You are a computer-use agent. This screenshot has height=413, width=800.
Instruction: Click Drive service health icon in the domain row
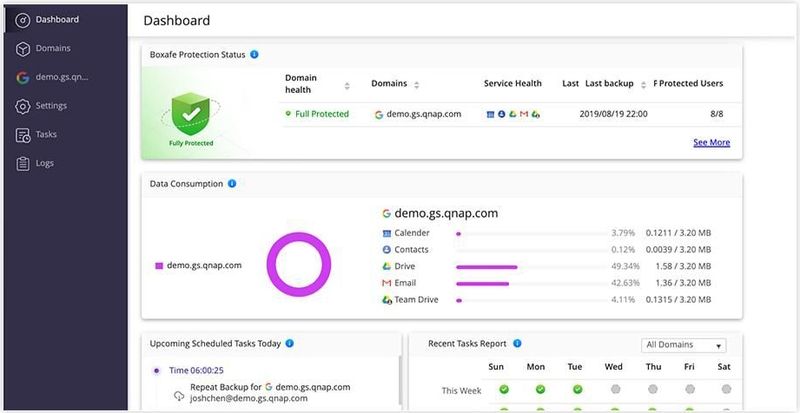(x=513, y=114)
